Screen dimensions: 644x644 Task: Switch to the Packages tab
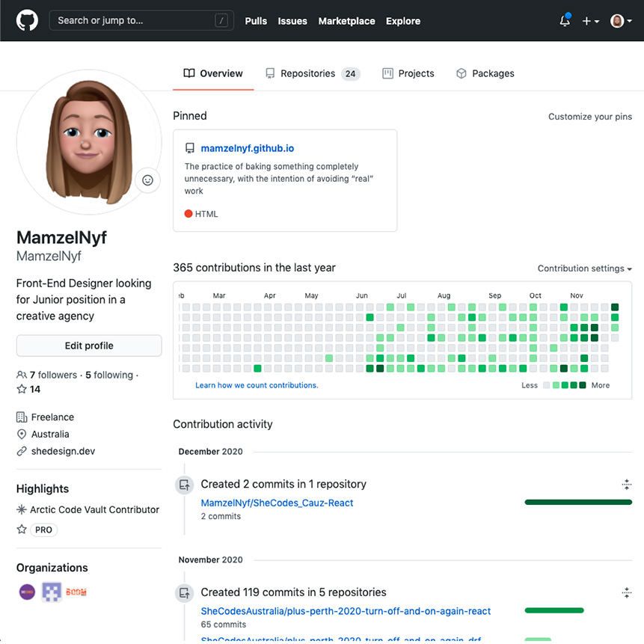(485, 73)
